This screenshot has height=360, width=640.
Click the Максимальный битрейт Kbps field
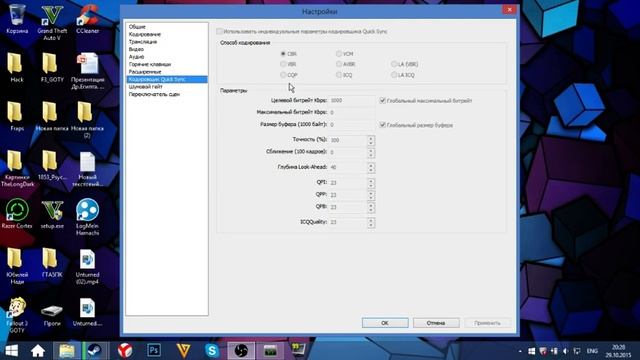[x=352, y=112]
